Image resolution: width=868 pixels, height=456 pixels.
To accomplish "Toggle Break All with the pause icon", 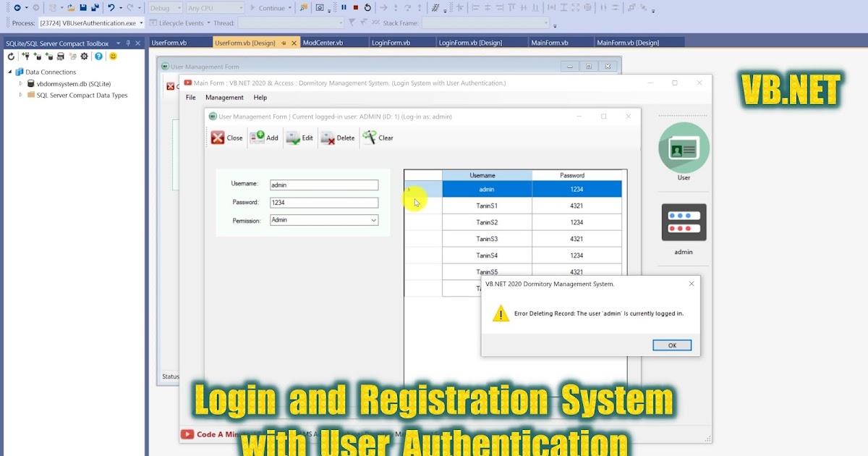I will tap(344, 7).
